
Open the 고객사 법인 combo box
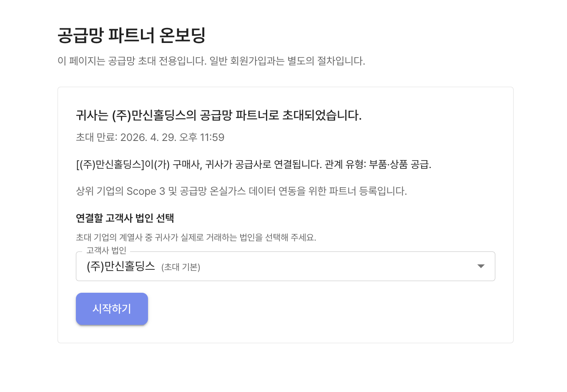tap(285, 266)
